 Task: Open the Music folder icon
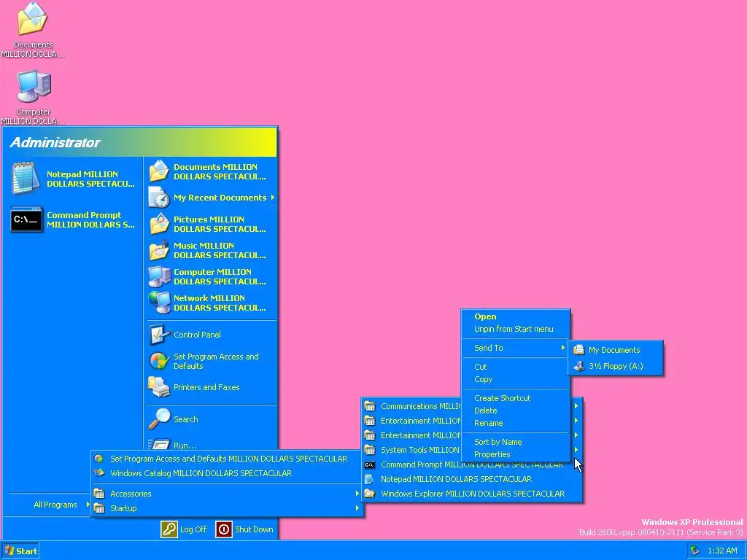[158, 250]
